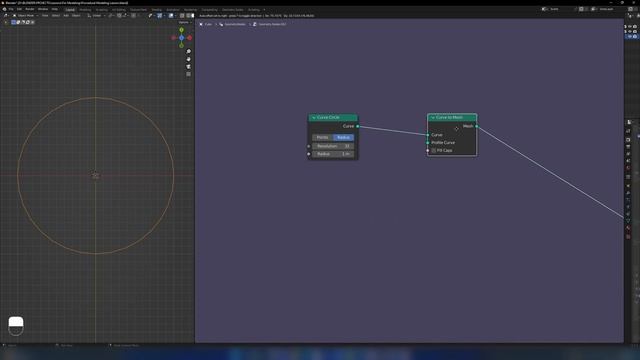Collapse the Curve Circle node

point(313,118)
